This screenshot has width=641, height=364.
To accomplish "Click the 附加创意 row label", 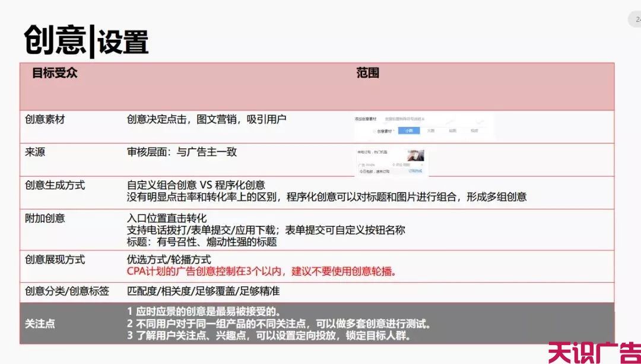I will pyautogui.click(x=45, y=218).
